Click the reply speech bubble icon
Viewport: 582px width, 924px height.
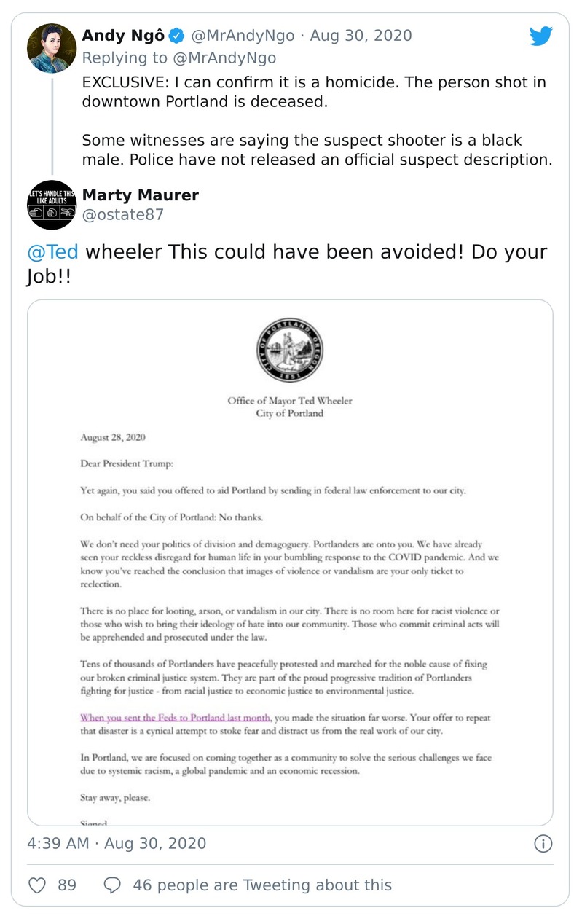tap(112, 885)
